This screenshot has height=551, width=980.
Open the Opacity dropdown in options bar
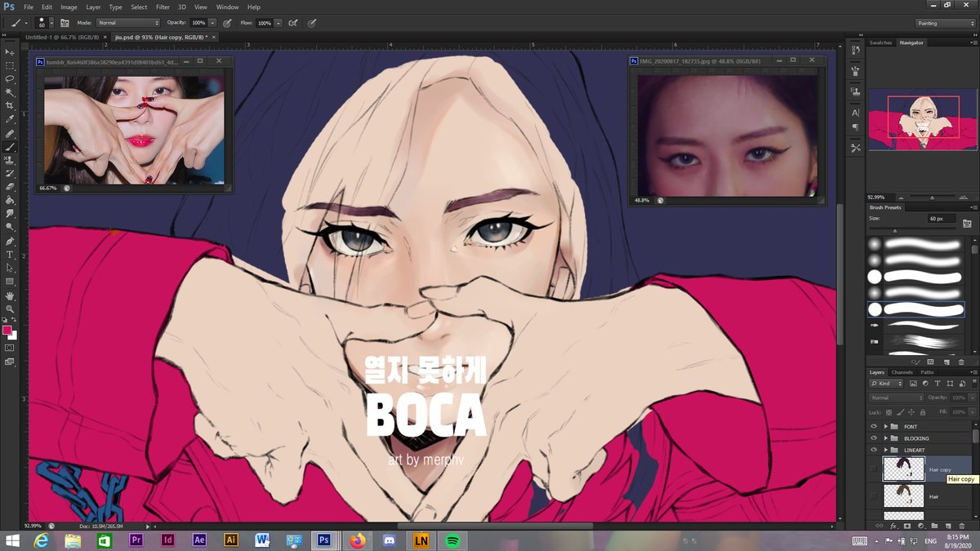click(213, 23)
